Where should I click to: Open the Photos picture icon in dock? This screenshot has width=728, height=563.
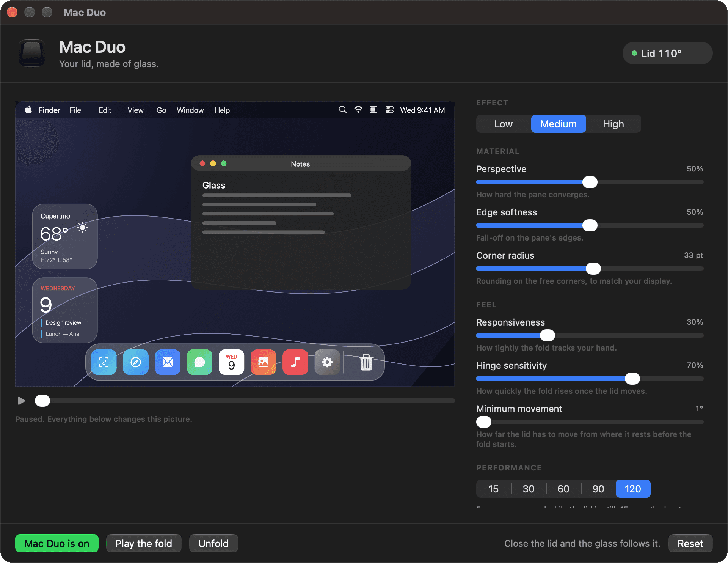264,362
